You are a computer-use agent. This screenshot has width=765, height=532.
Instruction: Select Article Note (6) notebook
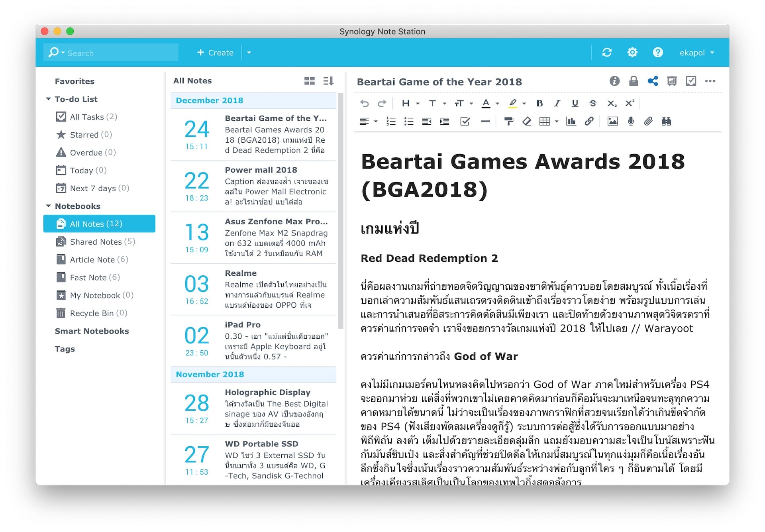point(99,260)
